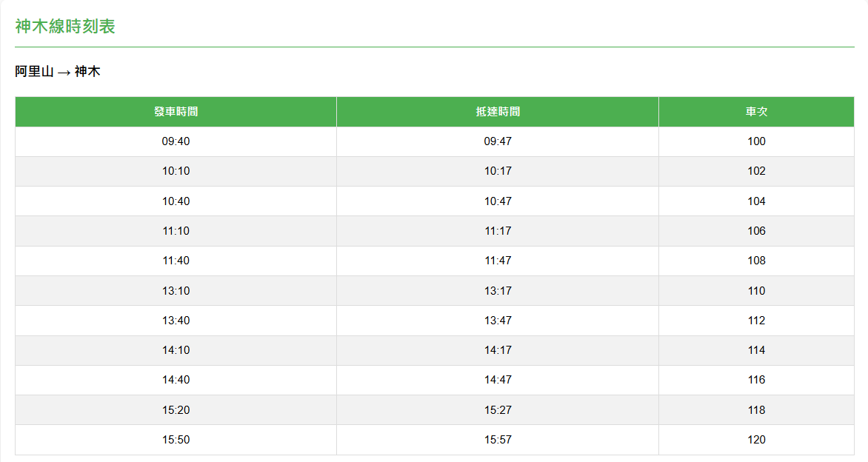The height and width of the screenshot is (462, 868).
Task: Click train number 106
Action: (x=756, y=231)
